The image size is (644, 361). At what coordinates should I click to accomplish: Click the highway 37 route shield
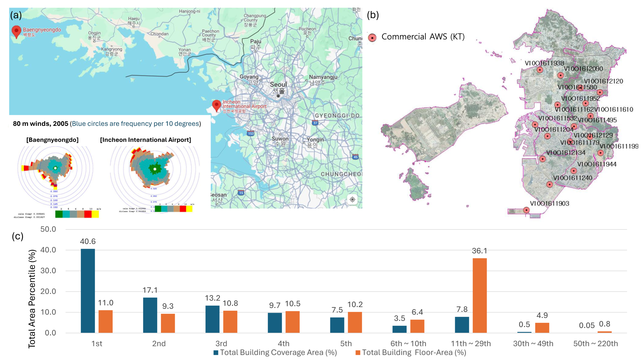[315, 123]
